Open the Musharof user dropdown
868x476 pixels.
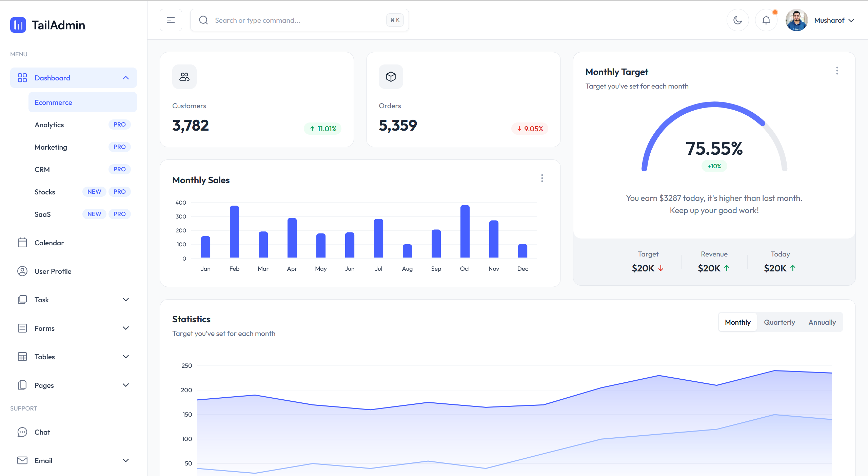pyautogui.click(x=834, y=20)
